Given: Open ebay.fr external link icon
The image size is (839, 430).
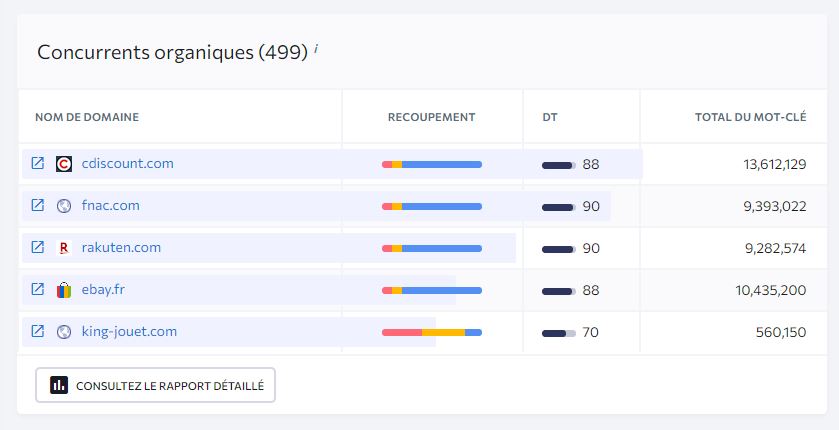Looking at the screenshot, I should [37, 289].
